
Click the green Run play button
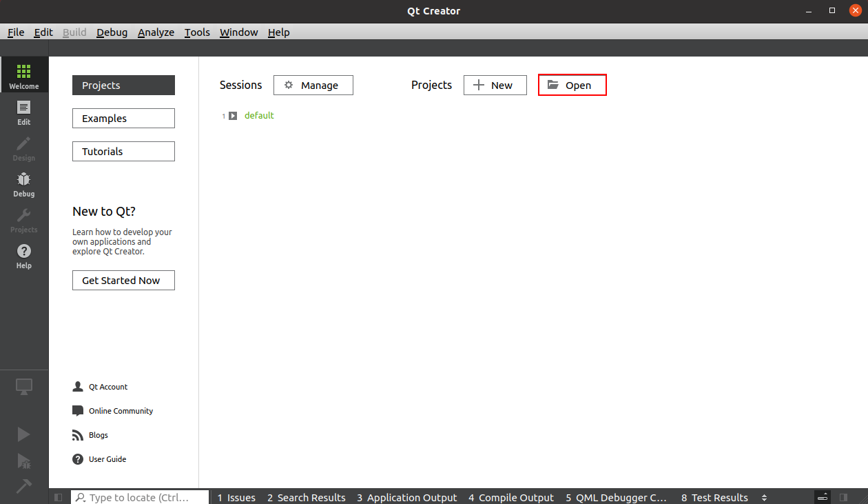point(23,434)
